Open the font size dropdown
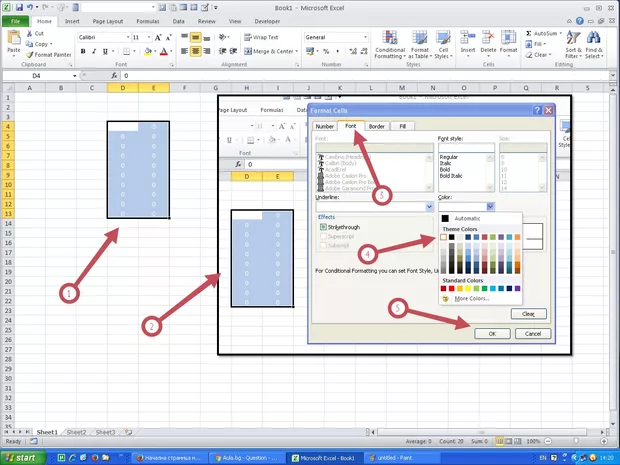 (149, 37)
